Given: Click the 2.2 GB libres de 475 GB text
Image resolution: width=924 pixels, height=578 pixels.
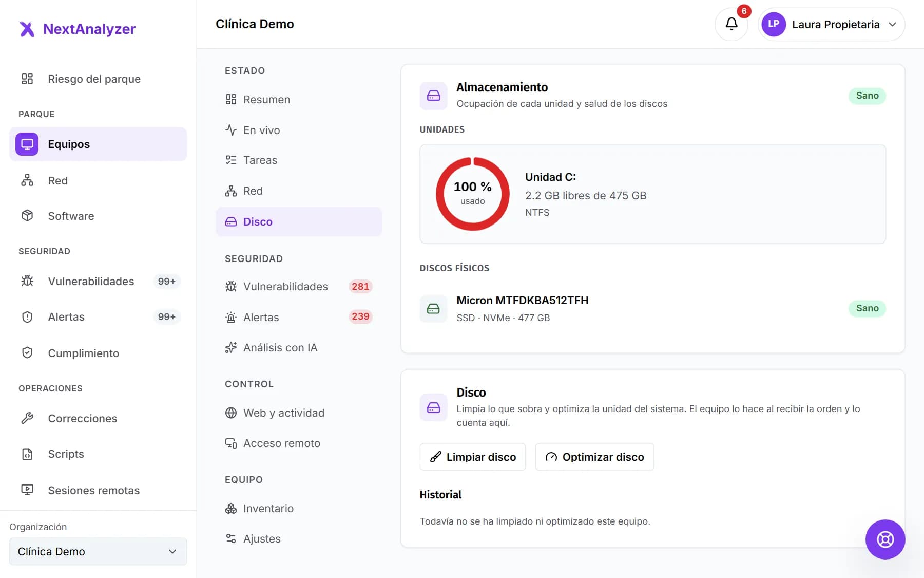Looking at the screenshot, I should click(586, 196).
